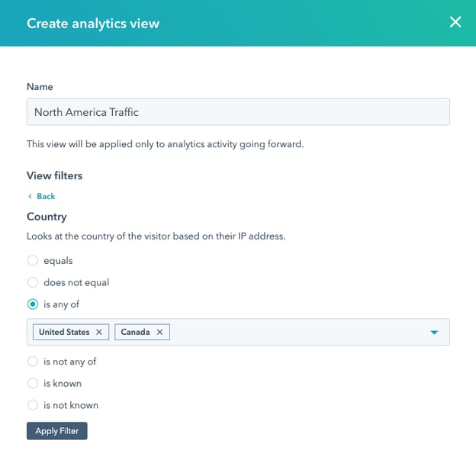Apply the country filter
Screen dimensions: 476x450
click(x=57, y=431)
